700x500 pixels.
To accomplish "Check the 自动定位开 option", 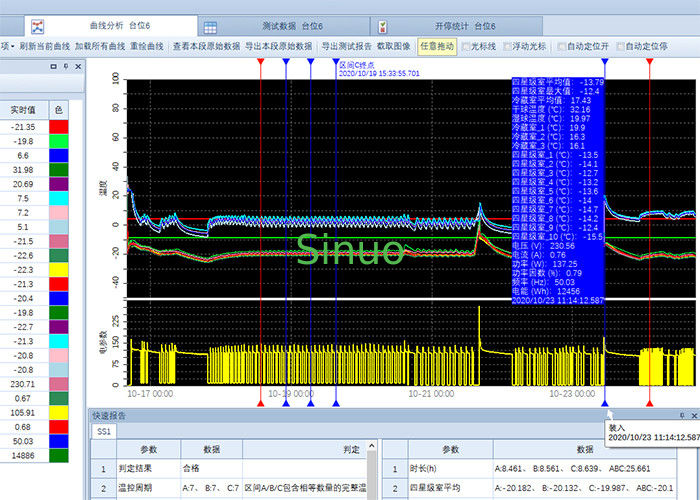I will pyautogui.click(x=561, y=46).
